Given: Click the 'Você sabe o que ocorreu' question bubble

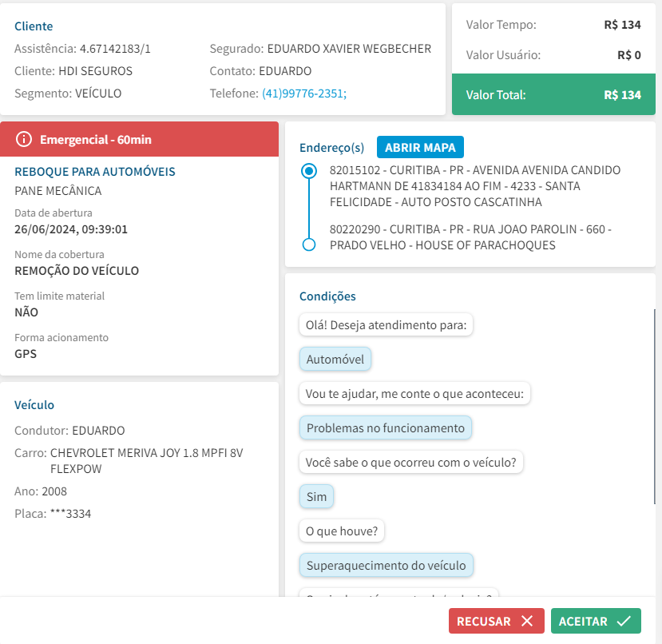Looking at the screenshot, I should point(411,463).
